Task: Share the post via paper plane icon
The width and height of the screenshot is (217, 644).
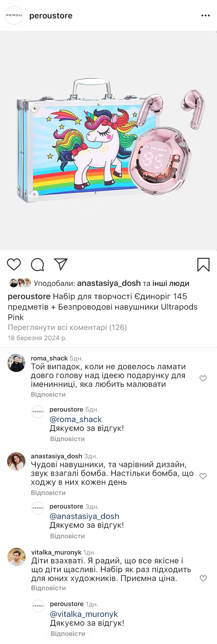Action: coord(61,264)
